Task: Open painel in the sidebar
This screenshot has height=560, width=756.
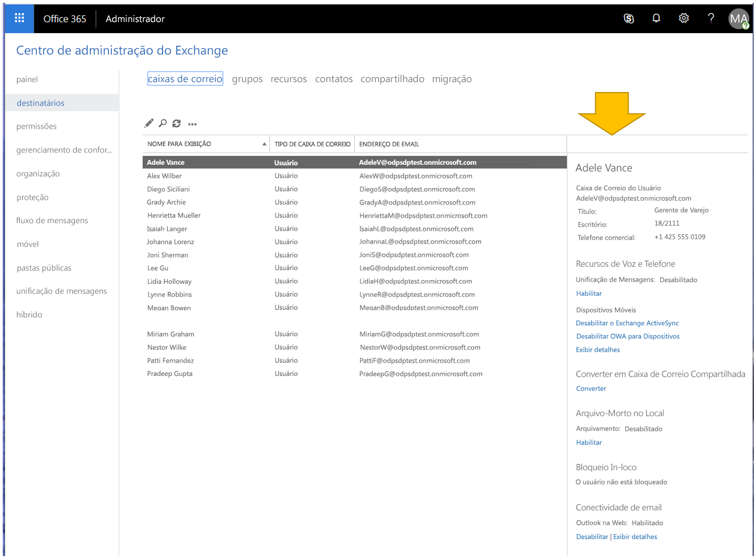Action: (27, 79)
